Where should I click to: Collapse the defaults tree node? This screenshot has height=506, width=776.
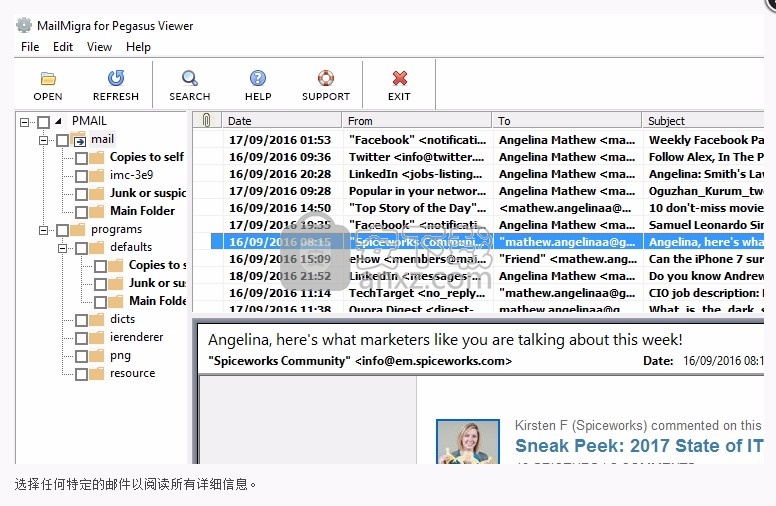(x=62, y=248)
